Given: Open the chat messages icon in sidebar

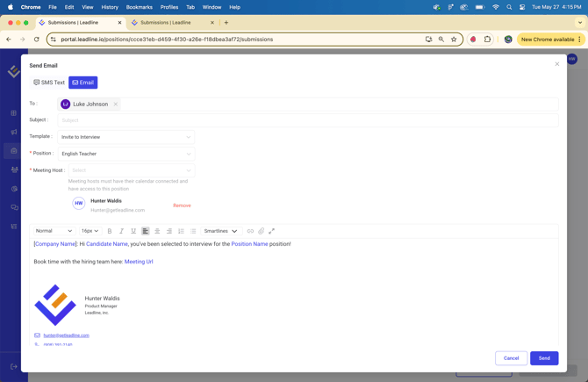Looking at the screenshot, I should pos(14,207).
